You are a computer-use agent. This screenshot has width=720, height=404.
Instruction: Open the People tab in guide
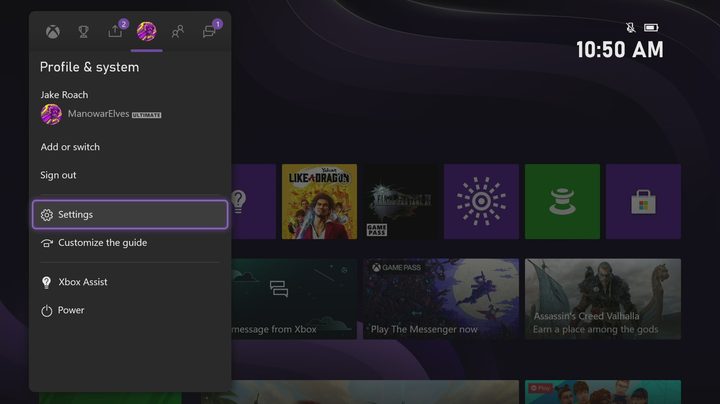click(178, 32)
